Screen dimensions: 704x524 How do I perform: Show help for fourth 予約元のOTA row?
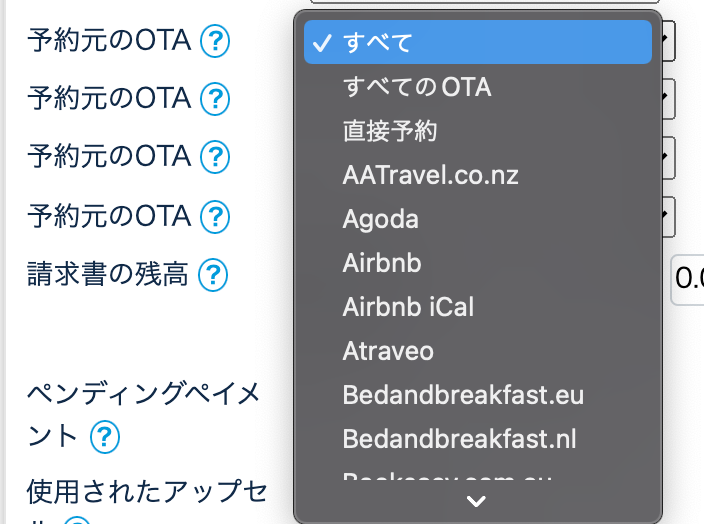(x=215, y=215)
